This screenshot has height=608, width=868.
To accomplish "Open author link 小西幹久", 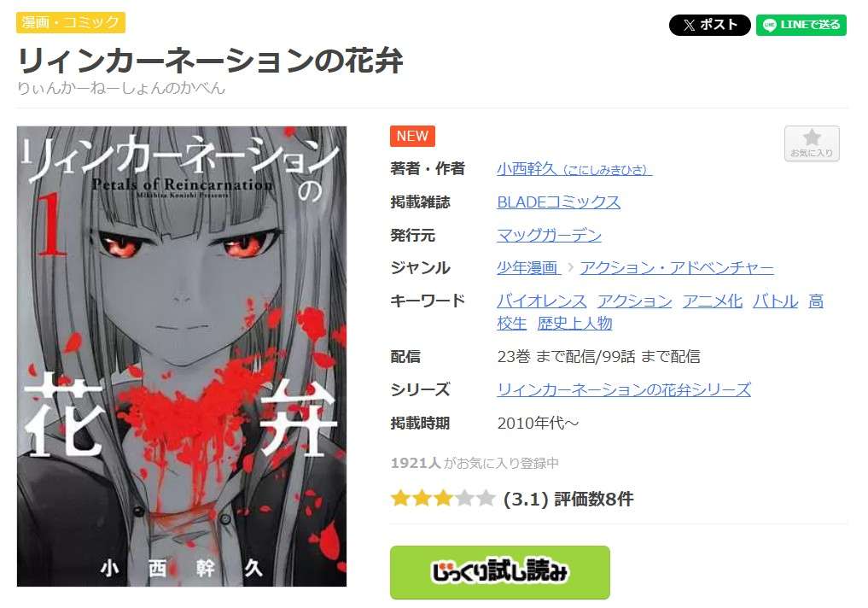I will tap(574, 169).
